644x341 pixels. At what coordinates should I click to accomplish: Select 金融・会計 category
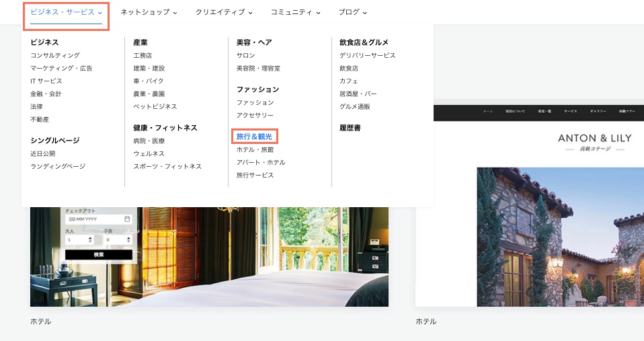tap(46, 93)
